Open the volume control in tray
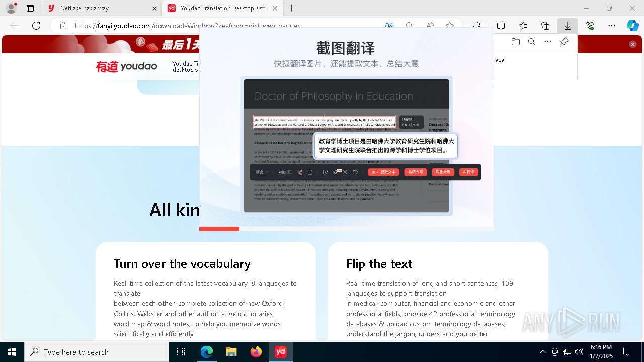644x362 pixels. coord(579,352)
